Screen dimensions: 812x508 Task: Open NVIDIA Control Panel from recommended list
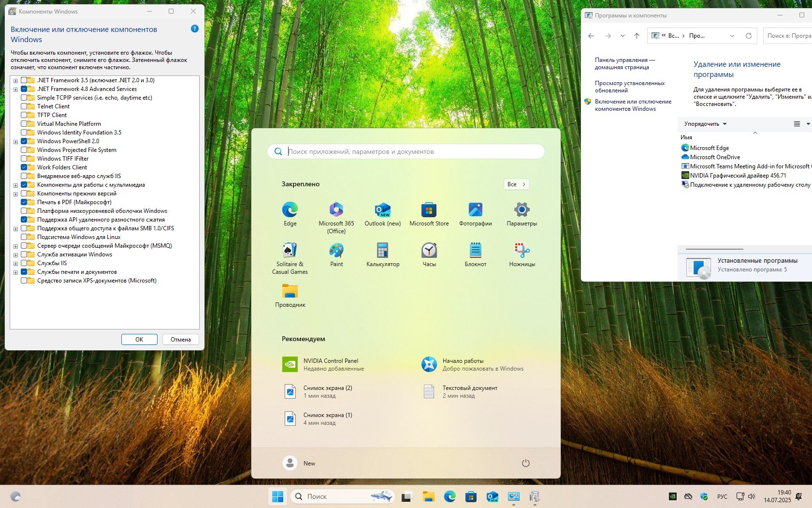pos(331,364)
